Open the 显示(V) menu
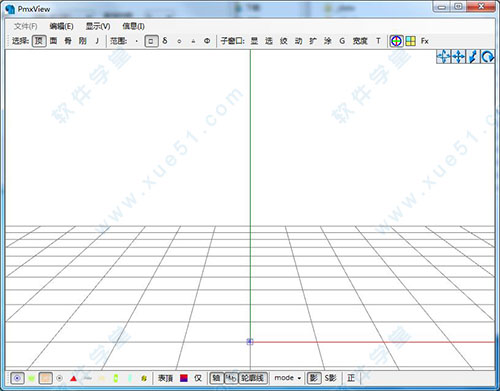Screen dimensions: 500x391 point(98,26)
